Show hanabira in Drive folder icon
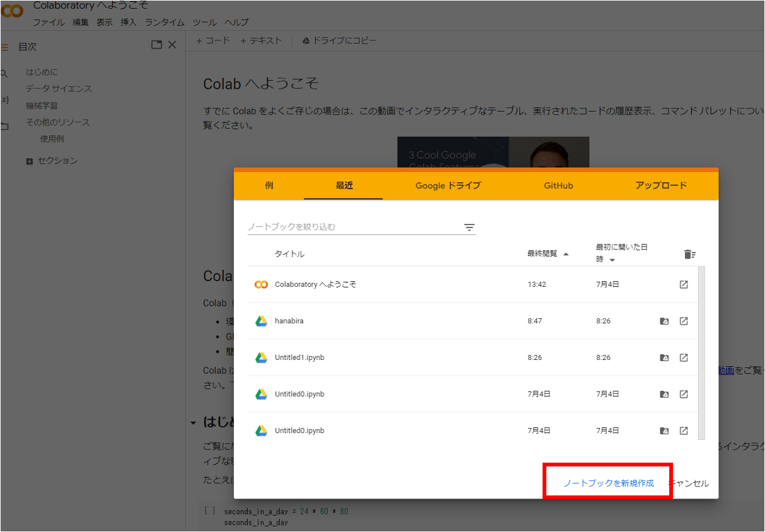765x532 pixels. [x=664, y=321]
